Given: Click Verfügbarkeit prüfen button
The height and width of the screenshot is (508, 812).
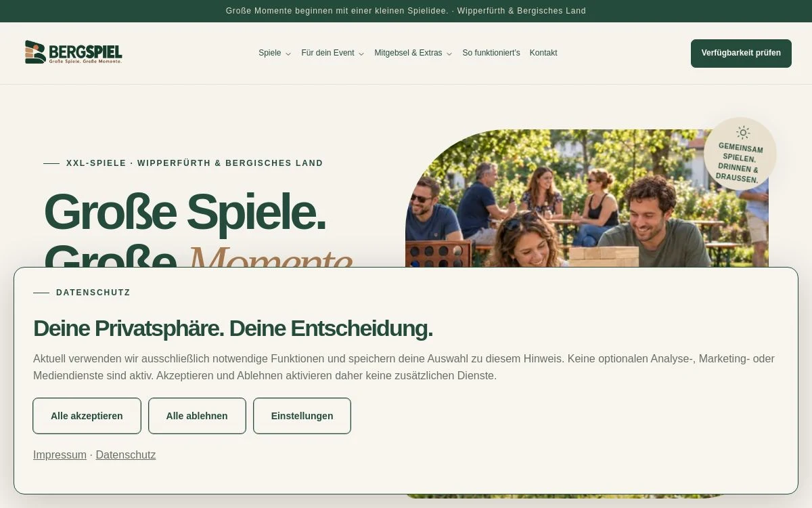Looking at the screenshot, I should (x=741, y=53).
